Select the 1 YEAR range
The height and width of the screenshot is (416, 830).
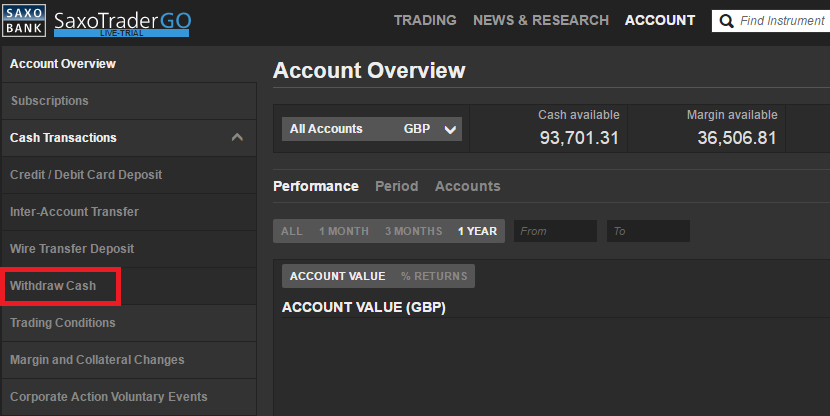tap(477, 231)
